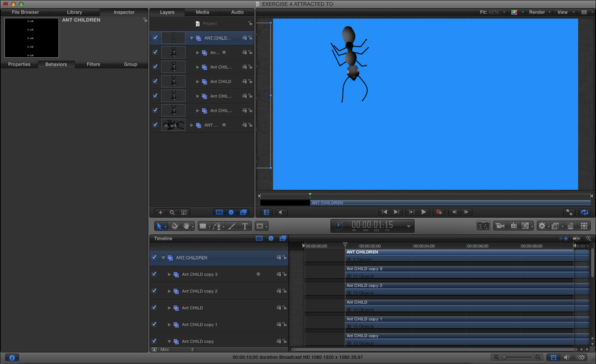The width and height of the screenshot is (596, 364).
Task: Disable Ant CHILD layer checkbox in Layers list
Action: 155,81
